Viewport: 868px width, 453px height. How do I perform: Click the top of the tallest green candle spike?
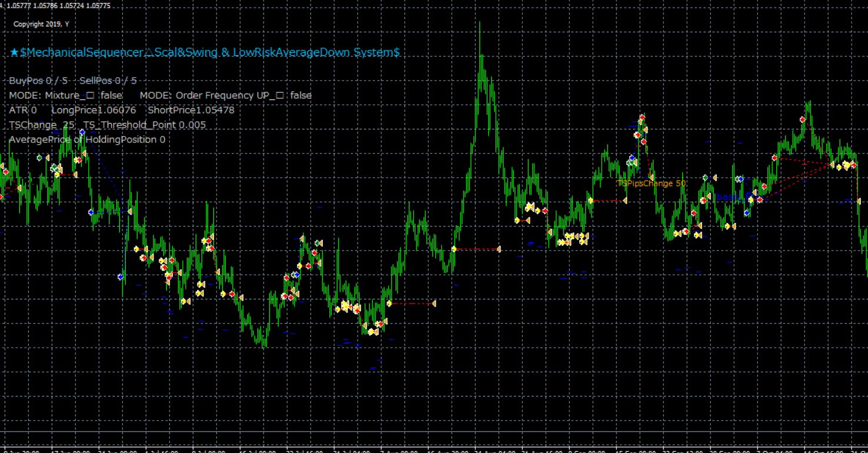(480, 23)
